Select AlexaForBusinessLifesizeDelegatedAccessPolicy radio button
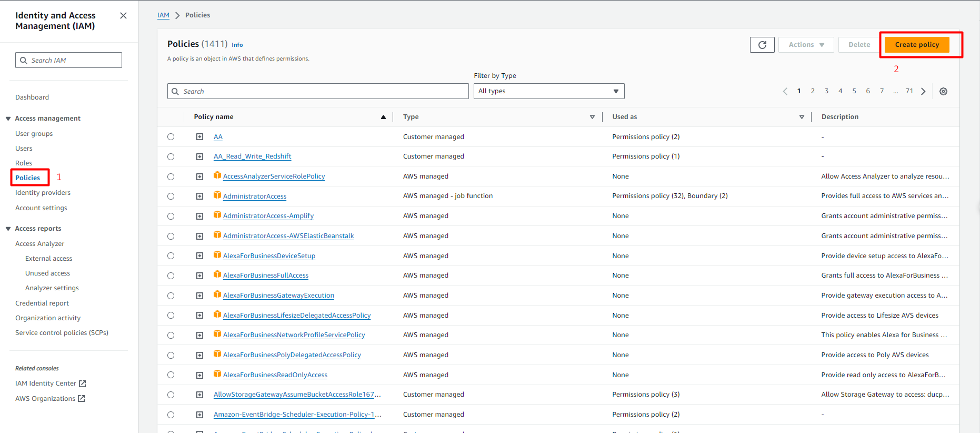 pyautogui.click(x=171, y=316)
